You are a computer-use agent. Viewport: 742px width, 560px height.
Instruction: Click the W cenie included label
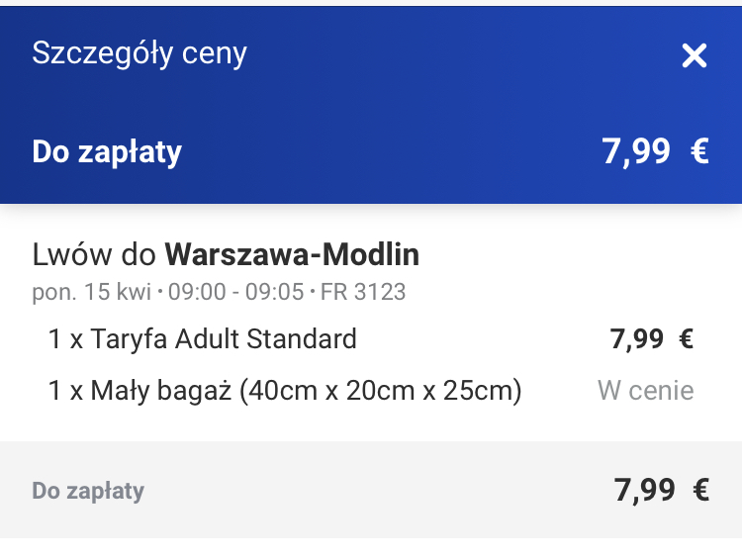[x=646, y=391]
